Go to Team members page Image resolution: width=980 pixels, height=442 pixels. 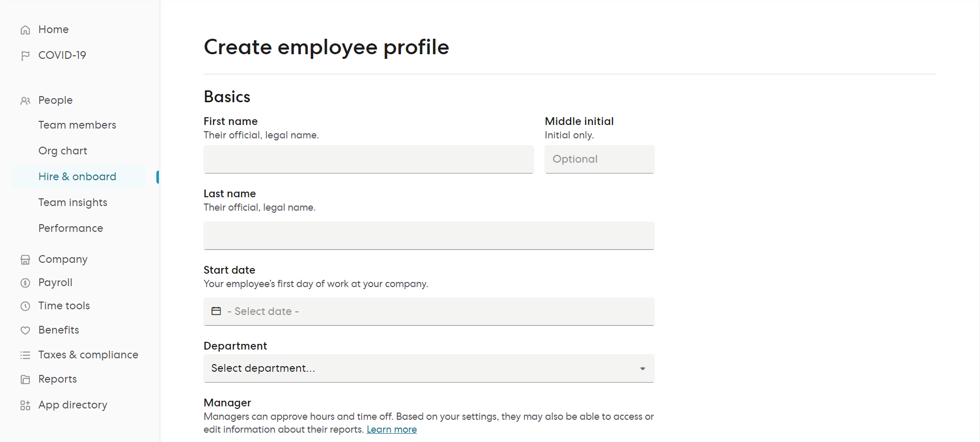pos(77,125)
